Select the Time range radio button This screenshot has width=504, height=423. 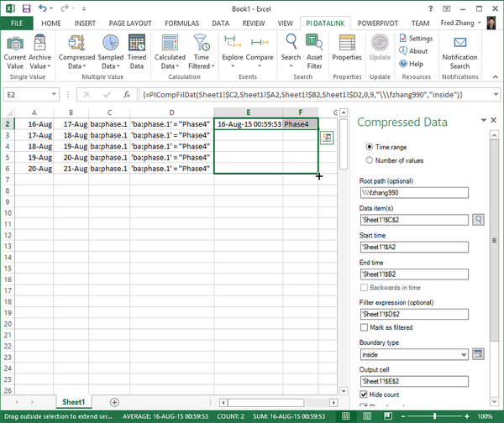[x=370, y=146]
